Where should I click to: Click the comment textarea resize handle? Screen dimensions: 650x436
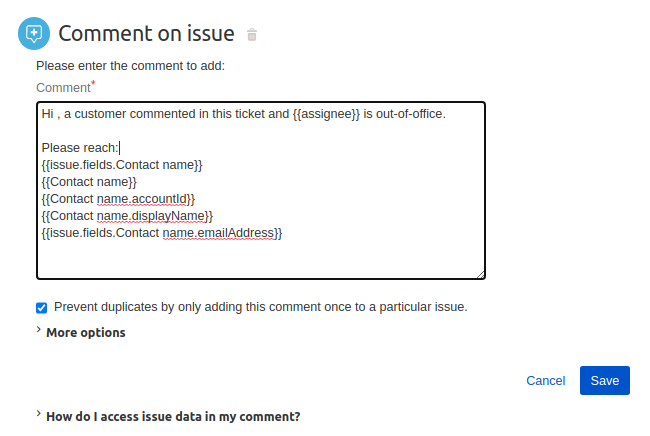pyautogui.click(x=480, y=274)
